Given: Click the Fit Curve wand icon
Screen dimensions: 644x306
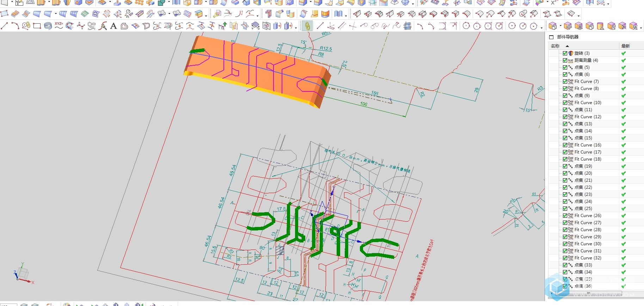Looking at the screenshot, I should point(103,26).
